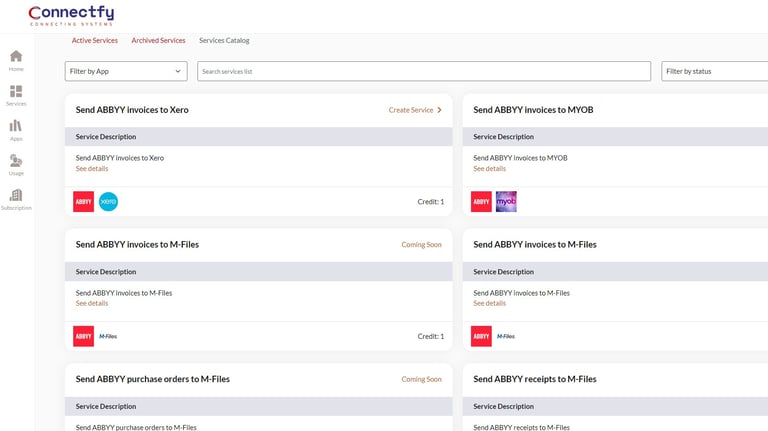The image size is (768, 431).
Task: Open the Filter by App dropdown
Action: [x=126, y=72]
